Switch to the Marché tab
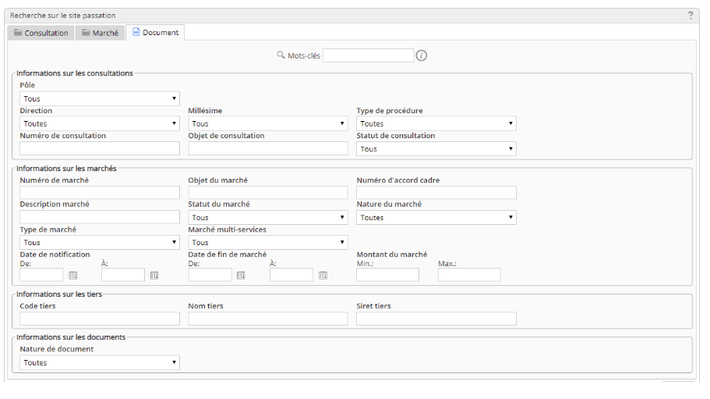Screen dimensions: 710x399 [x=100, y=33]
